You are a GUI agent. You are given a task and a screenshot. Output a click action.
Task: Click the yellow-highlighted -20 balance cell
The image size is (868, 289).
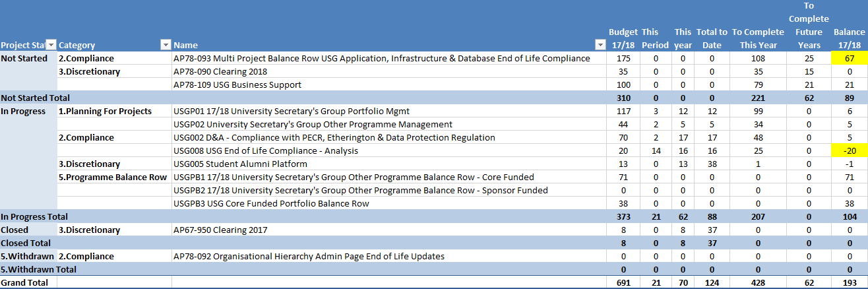pos(848,150)
